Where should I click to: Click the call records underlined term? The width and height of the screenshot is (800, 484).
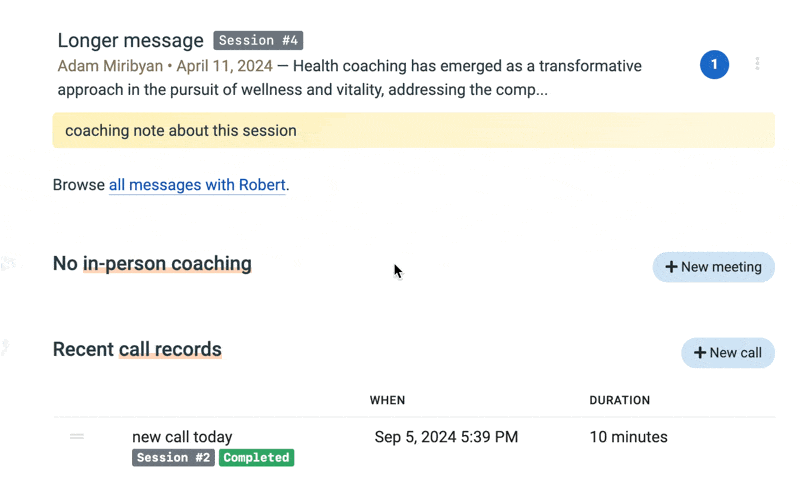170,350
